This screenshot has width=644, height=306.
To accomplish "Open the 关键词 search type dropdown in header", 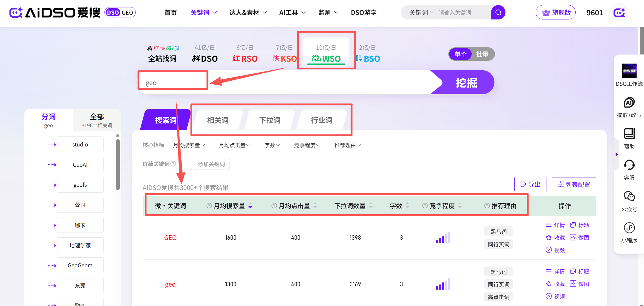I will point(421,13).
